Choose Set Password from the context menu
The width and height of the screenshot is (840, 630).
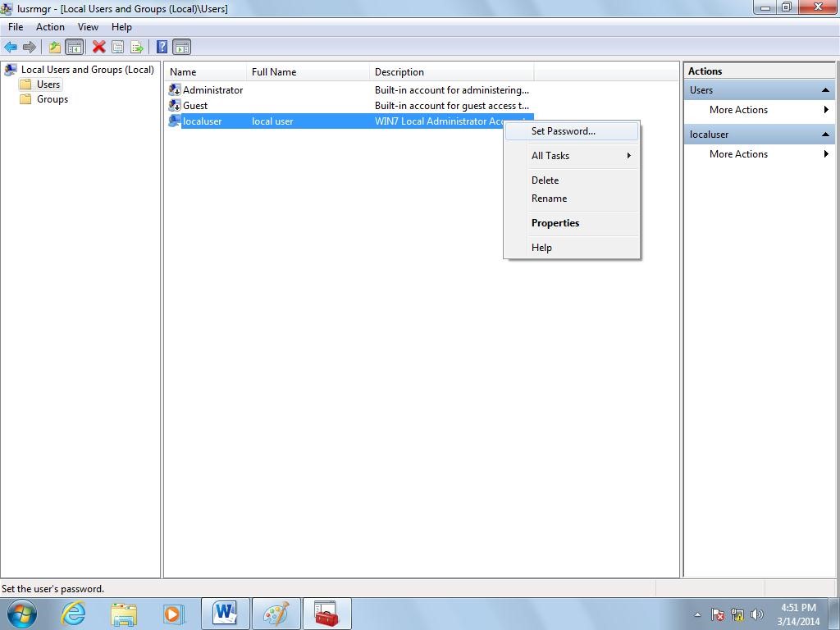[563, 131]
